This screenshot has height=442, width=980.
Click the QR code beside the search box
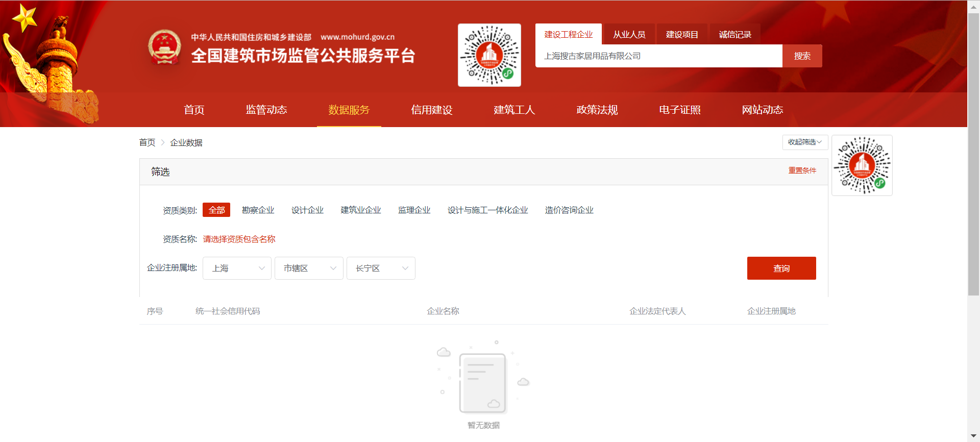tap(489, 55)
